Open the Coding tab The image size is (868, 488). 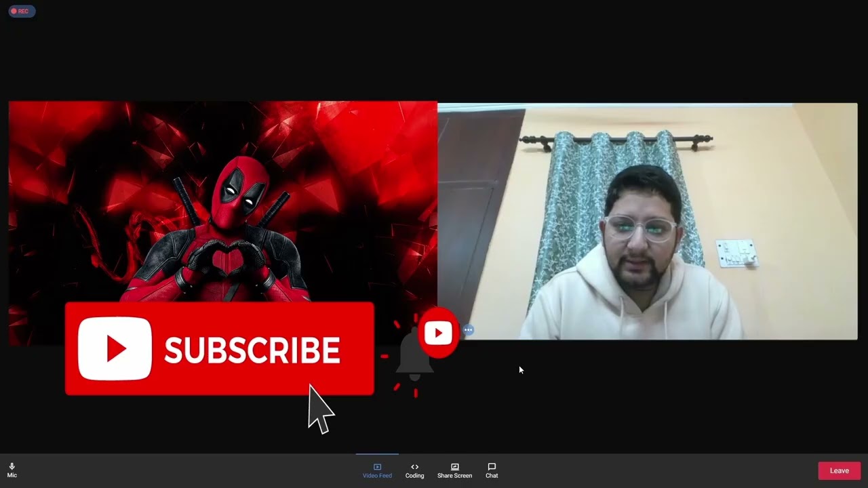(x=414, y=470)
